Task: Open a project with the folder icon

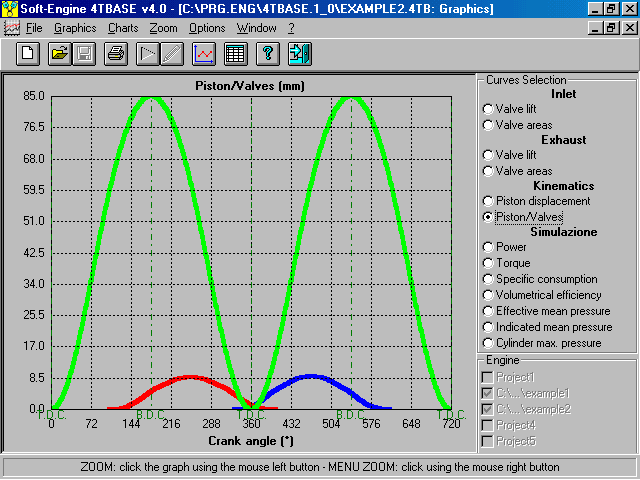Action: (60, 54)
